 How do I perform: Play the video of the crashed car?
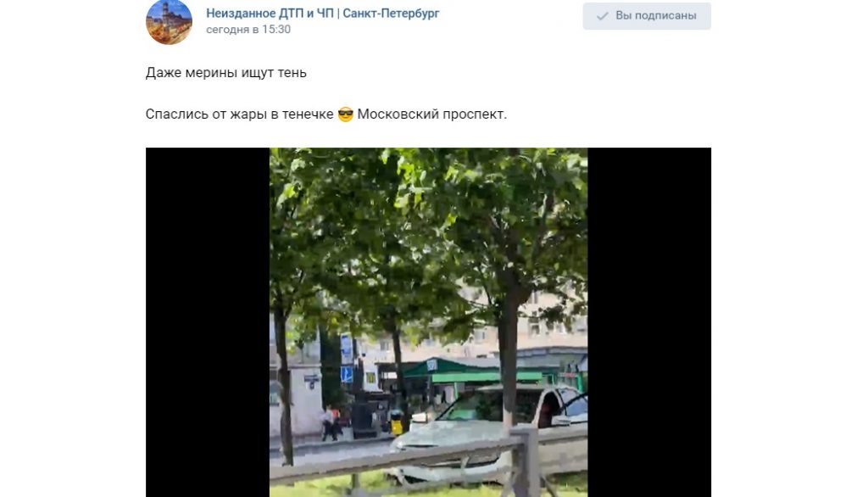point(428,322)
